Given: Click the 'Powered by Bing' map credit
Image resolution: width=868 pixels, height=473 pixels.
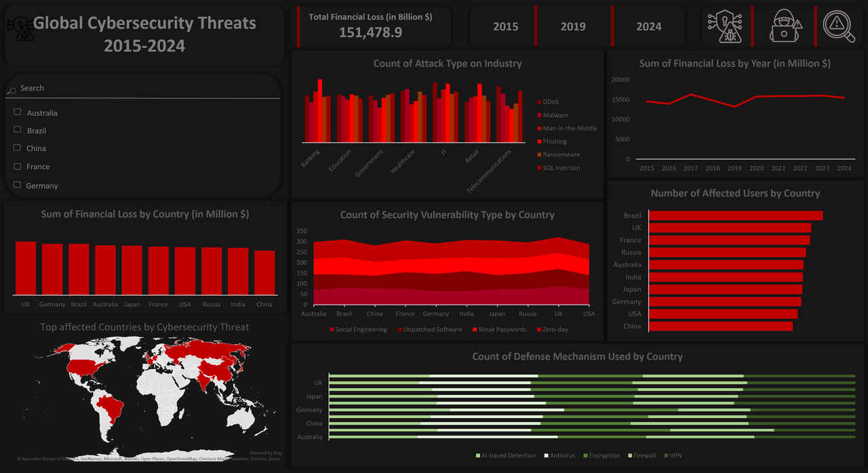Looking at the screenshot, I should click(266, 453).
